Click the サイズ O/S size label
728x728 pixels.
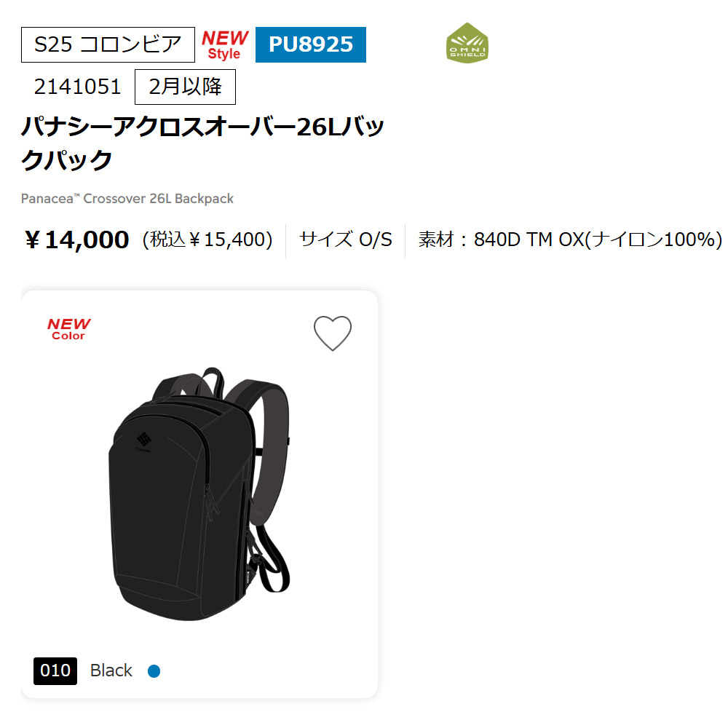tap(345, 240)
